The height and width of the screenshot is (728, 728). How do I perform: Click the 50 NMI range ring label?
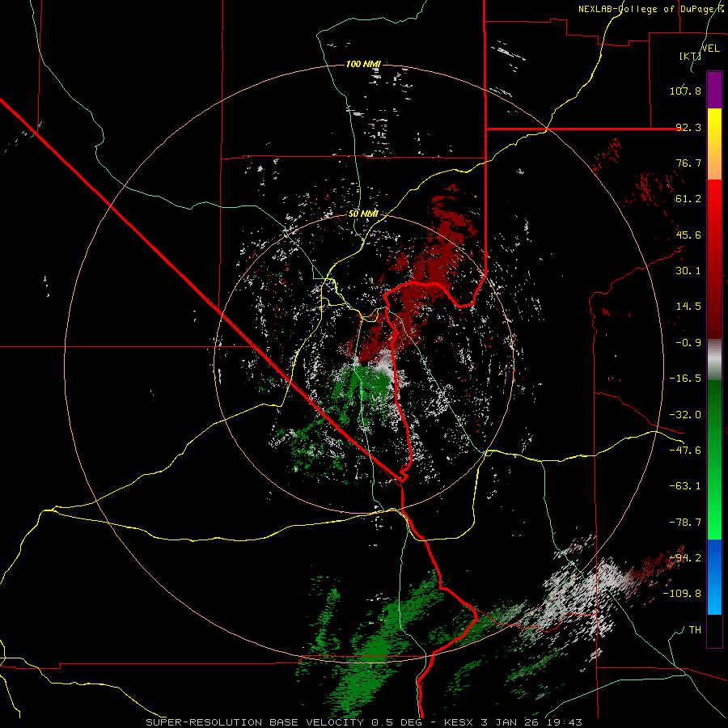tap(363, 214)
